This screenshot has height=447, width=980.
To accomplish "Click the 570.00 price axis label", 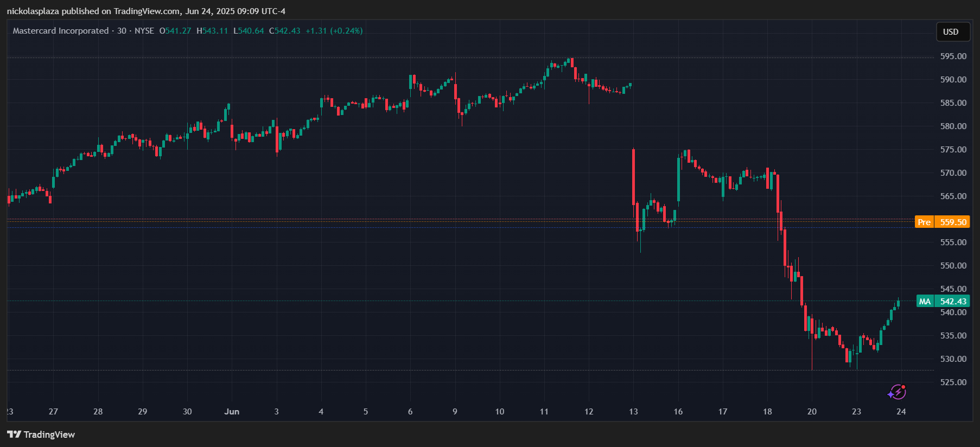I will [x=953, y=173].
